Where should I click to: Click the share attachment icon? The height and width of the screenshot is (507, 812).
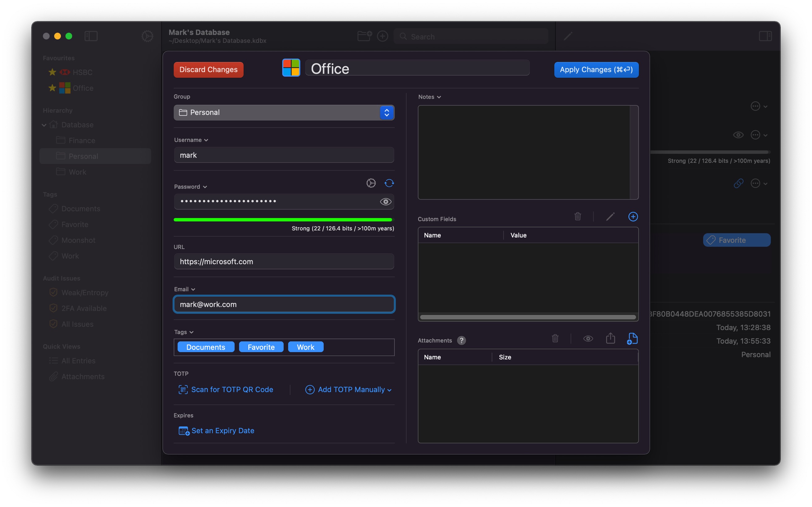(x=610, y=338)
